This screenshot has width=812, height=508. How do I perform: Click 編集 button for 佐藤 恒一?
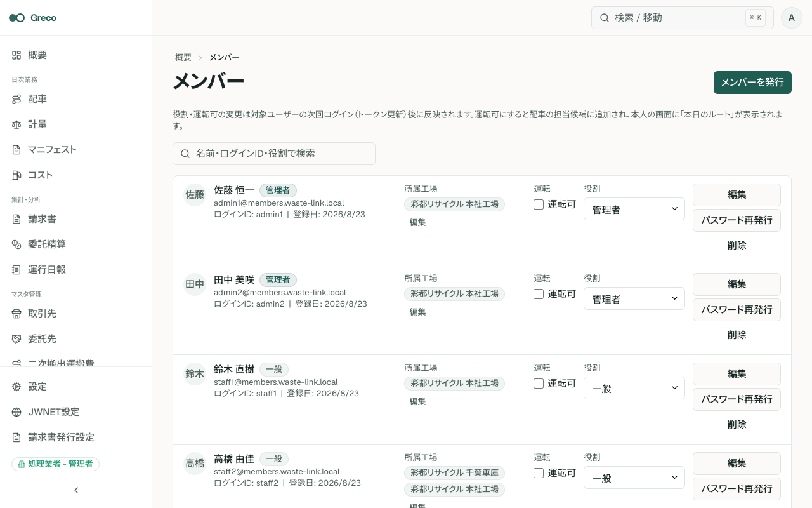737,195
